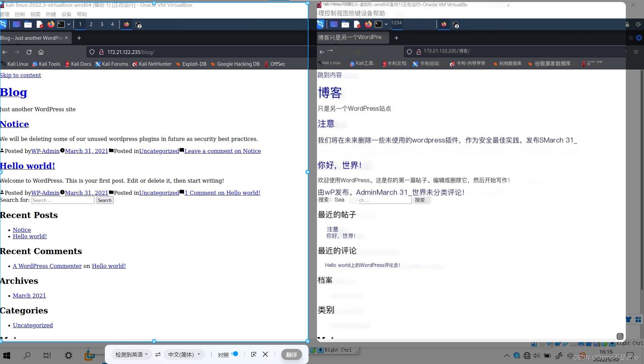Expand hidden system tray icons chevron
This screenshot has height=364, width=644.
506,356
